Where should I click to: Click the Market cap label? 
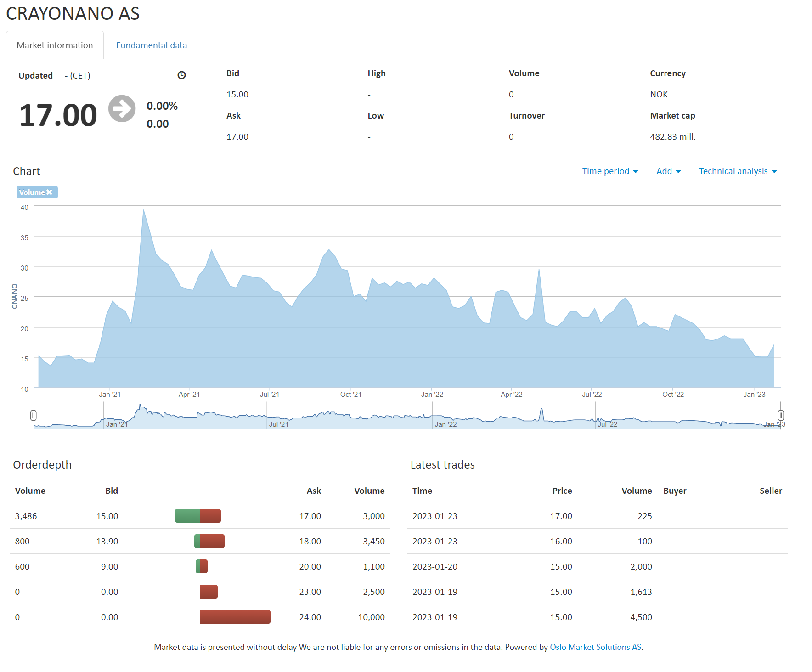tap(672, 115)
